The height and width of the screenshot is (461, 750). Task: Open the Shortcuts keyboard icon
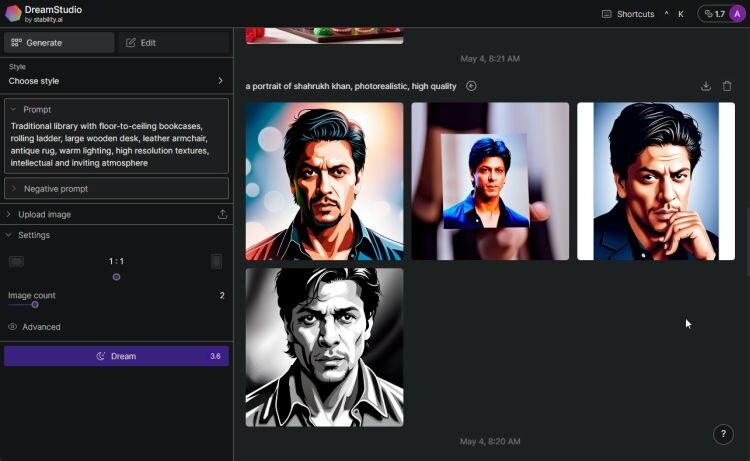click(607, 14)
